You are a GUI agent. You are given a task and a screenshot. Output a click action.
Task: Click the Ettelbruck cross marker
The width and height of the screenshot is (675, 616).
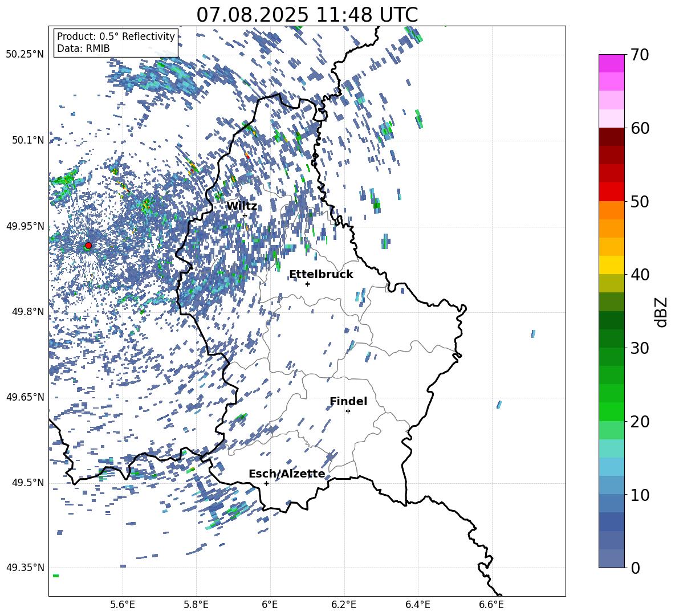click(x=307, y=284)
